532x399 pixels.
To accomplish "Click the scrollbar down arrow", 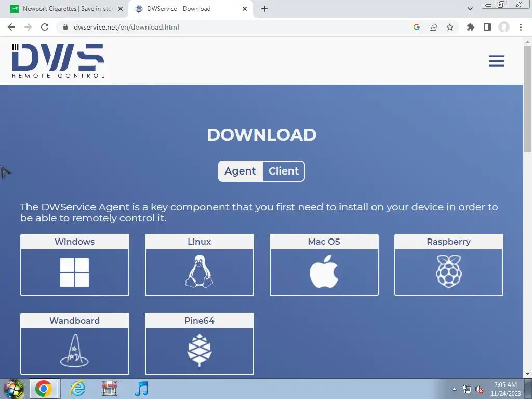I will [527, 374].
